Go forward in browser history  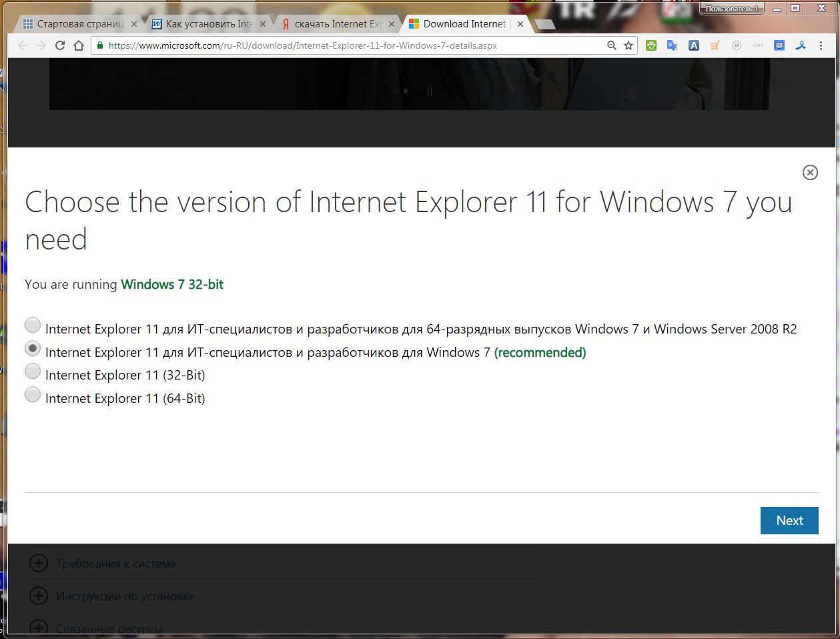[x=41, y=45]
